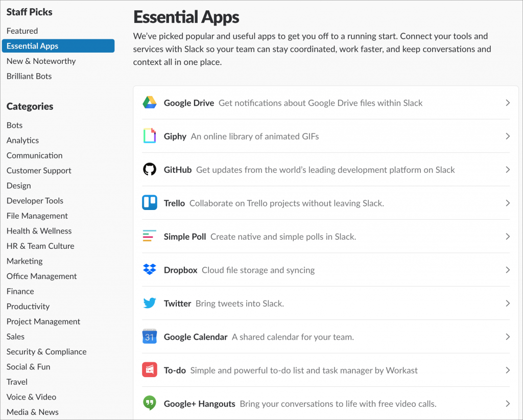Image resolution: width=523 pixels, height=420 pixels.
Task: Browse the Customer Support category
Action: click(39, 171)
